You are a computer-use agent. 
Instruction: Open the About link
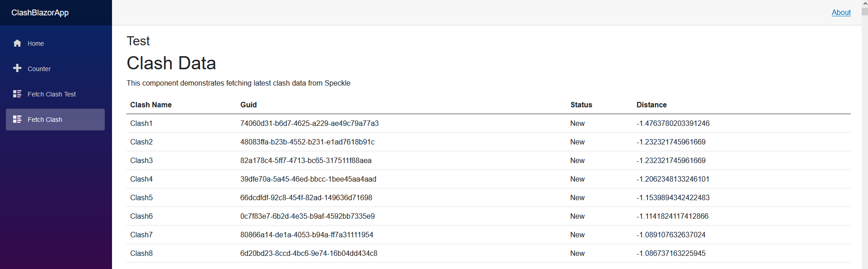[x=841, y=13]
